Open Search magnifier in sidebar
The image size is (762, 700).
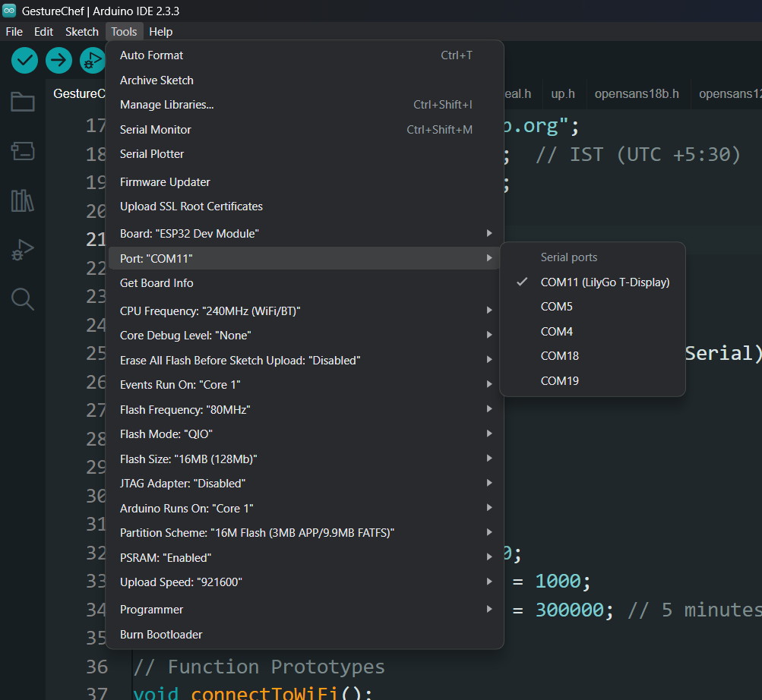tap(23, 299)
